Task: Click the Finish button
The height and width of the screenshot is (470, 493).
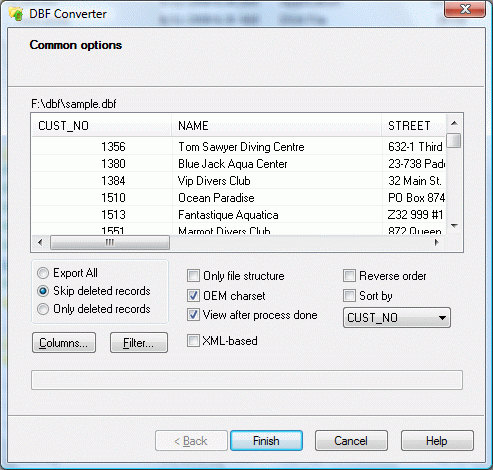Action: pyautogui.click(x=266, y=441)
